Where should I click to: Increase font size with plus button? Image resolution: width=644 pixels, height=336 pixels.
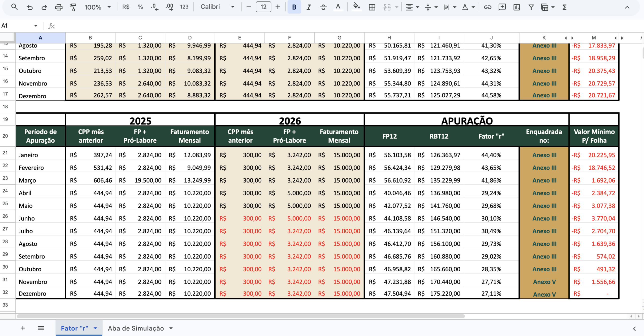click(x=278, y=7)
